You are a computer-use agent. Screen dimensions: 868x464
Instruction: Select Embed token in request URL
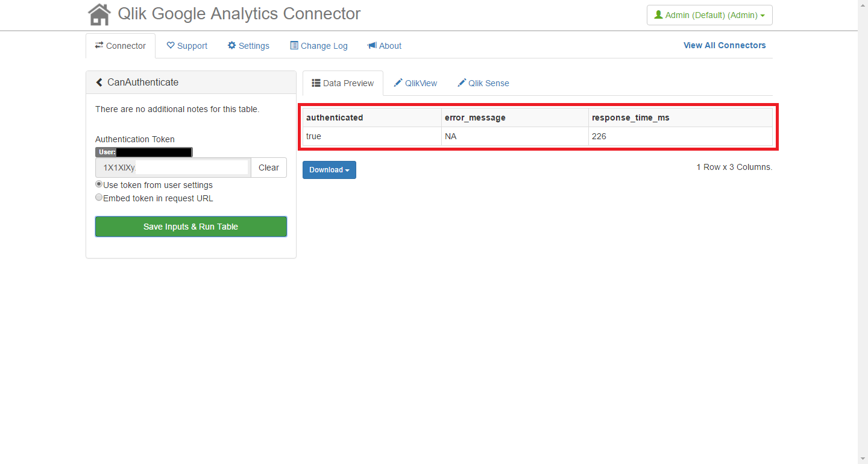click(99, 198)
